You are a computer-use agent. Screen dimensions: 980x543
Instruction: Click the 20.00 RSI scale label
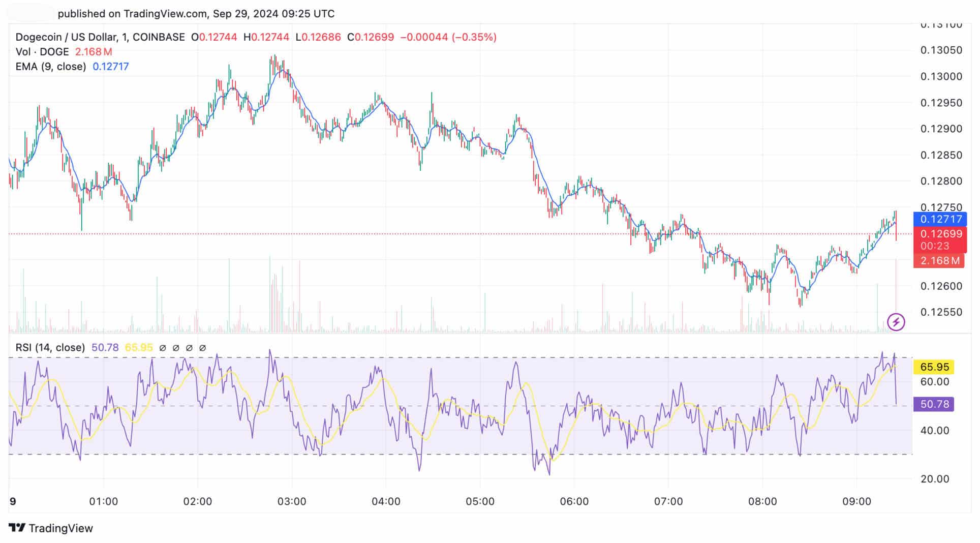pos(935,479)
